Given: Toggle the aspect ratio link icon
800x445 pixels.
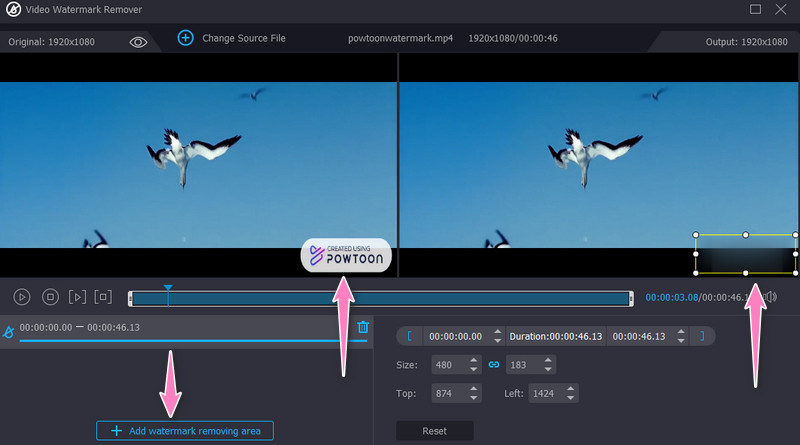Looking at the screenshot, I should pos(493,365).
